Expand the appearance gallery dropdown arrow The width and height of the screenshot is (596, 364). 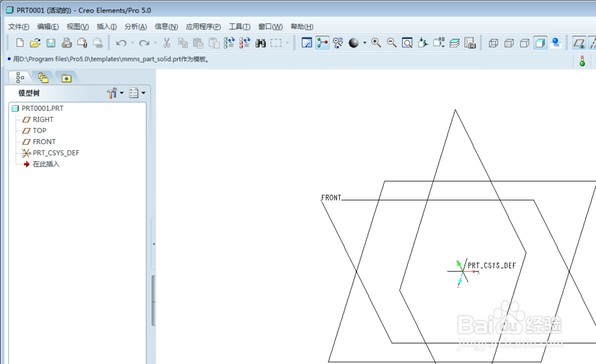coord(365,43)
